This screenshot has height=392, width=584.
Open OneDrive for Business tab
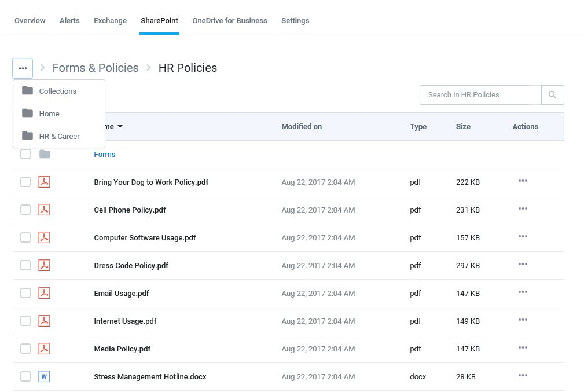[x=230, y=20]
